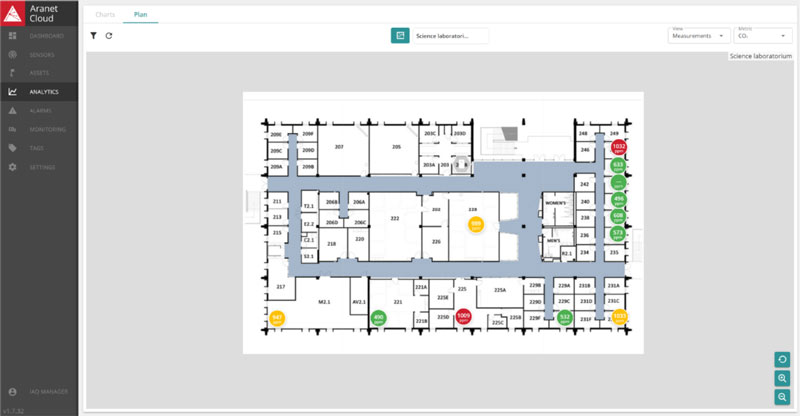Click the teal floor plan selector button
Image resolution: width=800 pixels, height=416 pixels.
pyautogui.click(x=400, y=35)
